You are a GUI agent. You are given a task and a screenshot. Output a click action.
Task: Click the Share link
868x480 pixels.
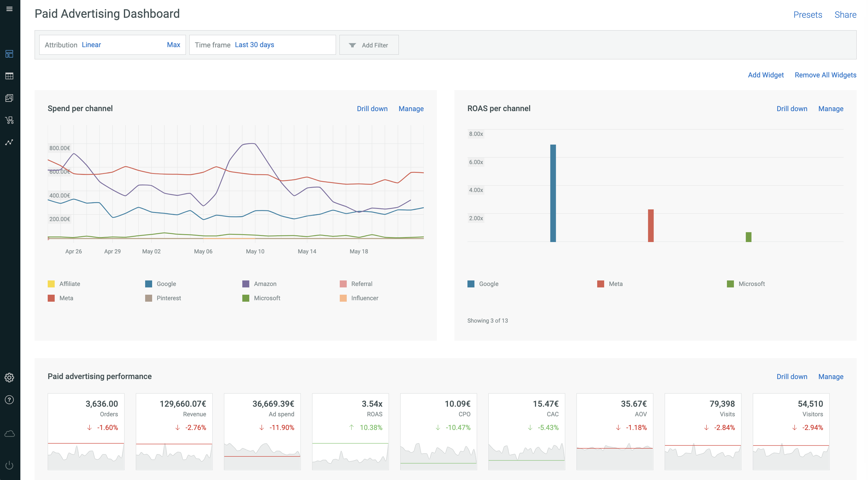[x=845, y=15]
